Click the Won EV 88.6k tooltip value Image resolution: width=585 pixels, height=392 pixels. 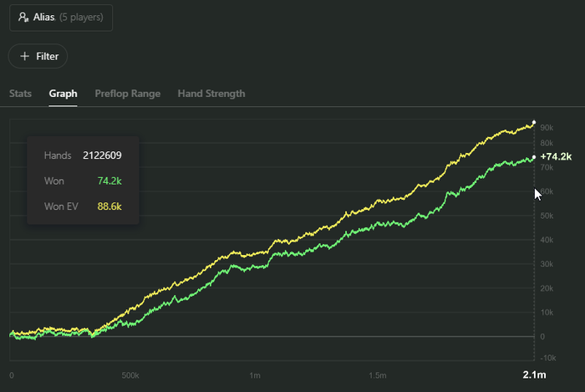[109, 206]
